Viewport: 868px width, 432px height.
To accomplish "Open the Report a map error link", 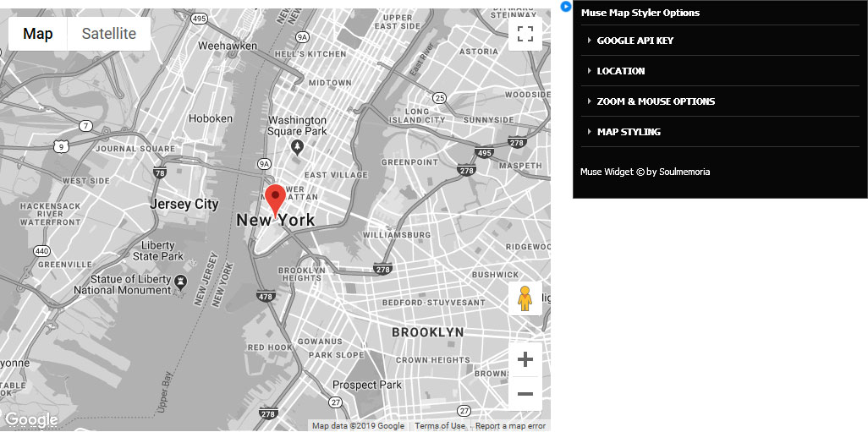I will coord(510,426).
